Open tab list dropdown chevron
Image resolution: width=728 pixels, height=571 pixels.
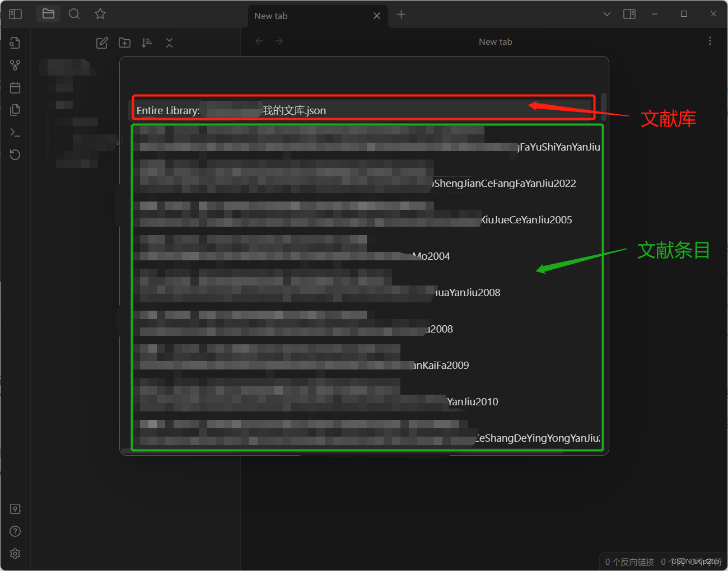click(606, 14)
